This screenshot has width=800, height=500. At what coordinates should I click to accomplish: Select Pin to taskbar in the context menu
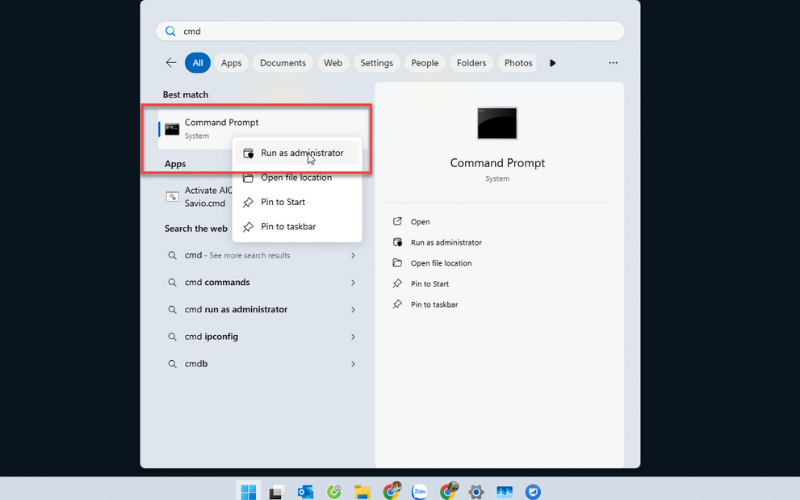[x=297, y=227]
